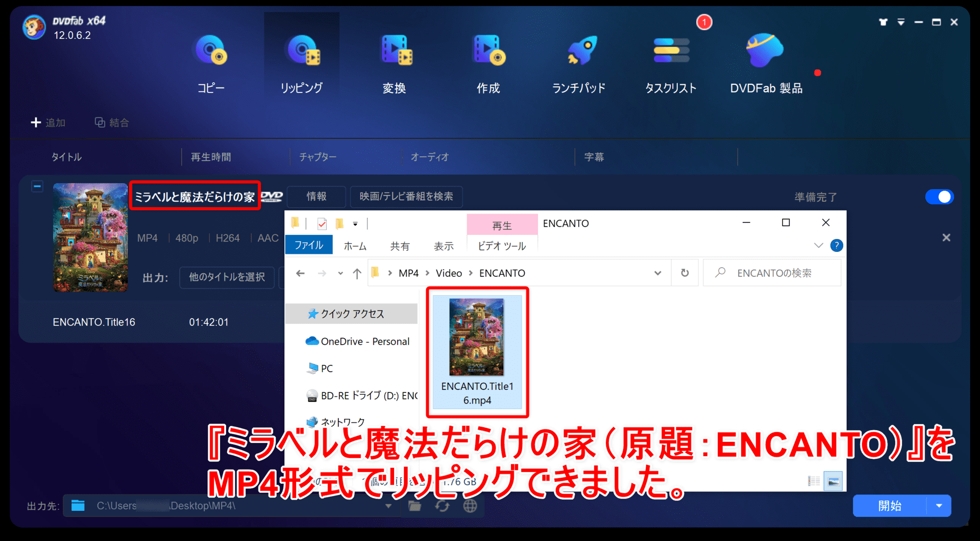
Task: Open the 共有 ribbon tab
Action: click(x=400, y=246)
